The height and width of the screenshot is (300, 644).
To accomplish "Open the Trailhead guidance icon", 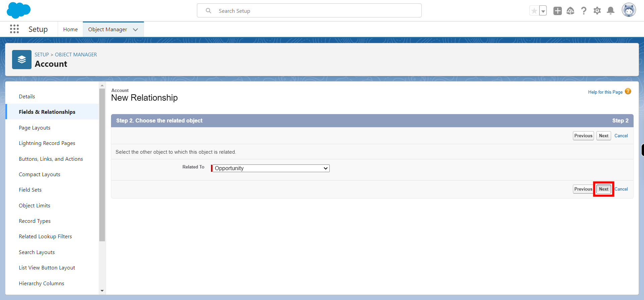I will [x=571, y=11].
